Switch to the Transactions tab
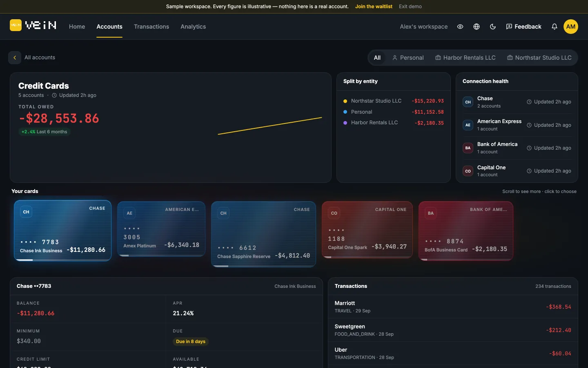 151,27
